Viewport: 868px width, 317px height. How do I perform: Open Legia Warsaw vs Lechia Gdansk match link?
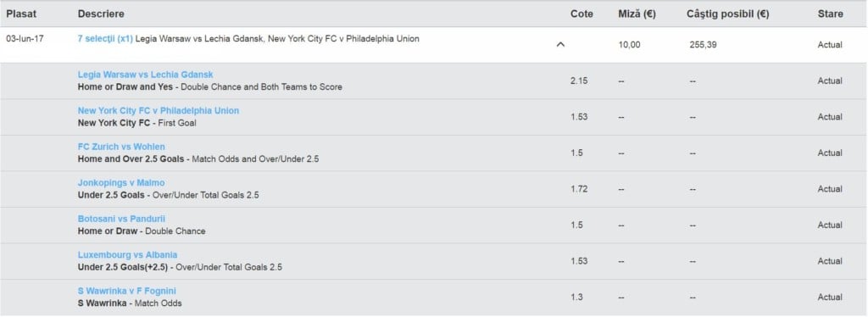(145, 75)
